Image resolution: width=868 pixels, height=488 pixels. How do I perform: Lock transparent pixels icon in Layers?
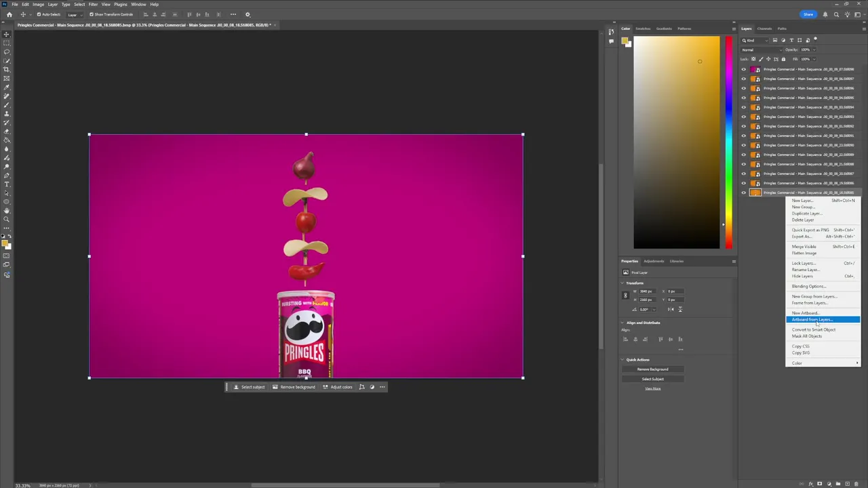[753, 59]
